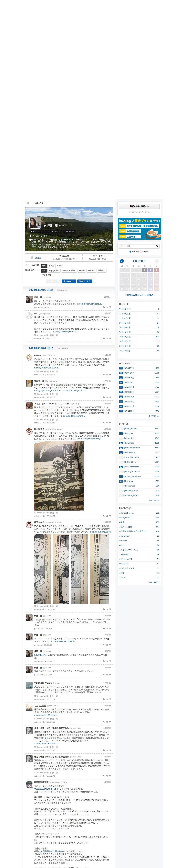Open the Stats bar-chart icon
This screenshot has width=186, height=868.
(x=31, y=258)
